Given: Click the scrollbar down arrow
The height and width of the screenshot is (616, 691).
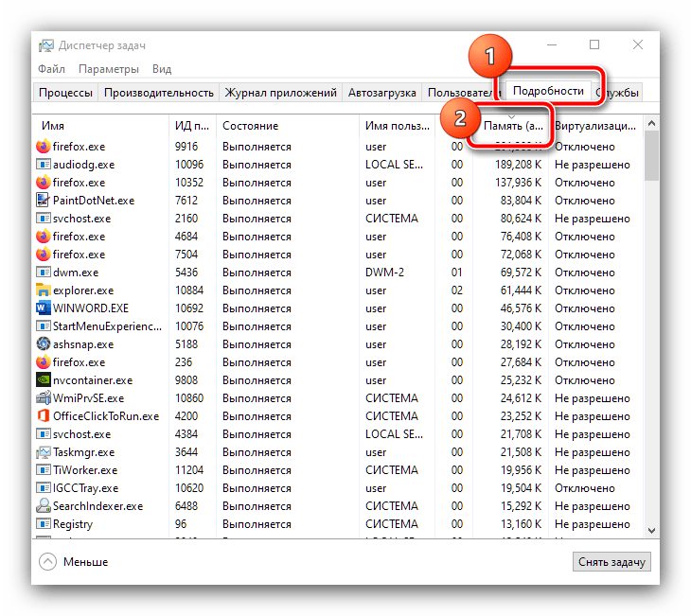Looking at the screenshot, I should [x=652, y=531].
